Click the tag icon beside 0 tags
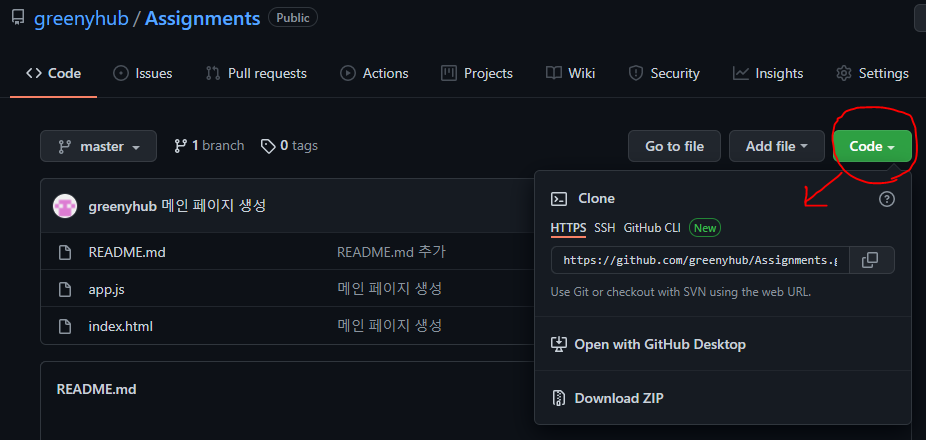This screenshot has height=440, width=926. pyautogui.click(x=268, y=146)
